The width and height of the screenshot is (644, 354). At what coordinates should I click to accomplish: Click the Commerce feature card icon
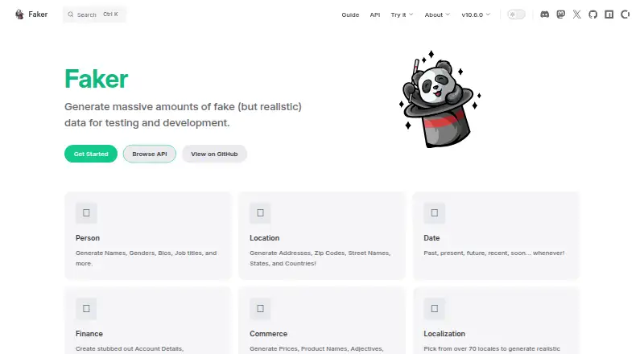click(x=260, y=308)
